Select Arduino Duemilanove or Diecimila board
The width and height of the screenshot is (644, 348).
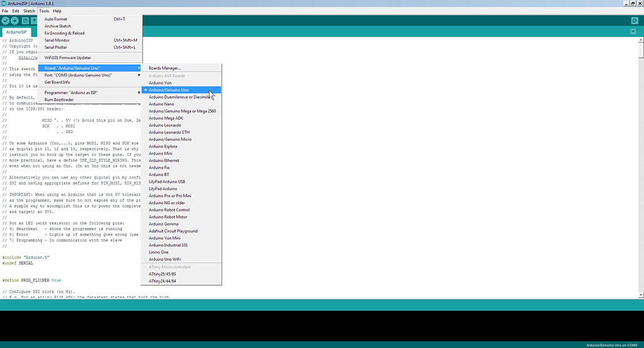coord(181,97)
